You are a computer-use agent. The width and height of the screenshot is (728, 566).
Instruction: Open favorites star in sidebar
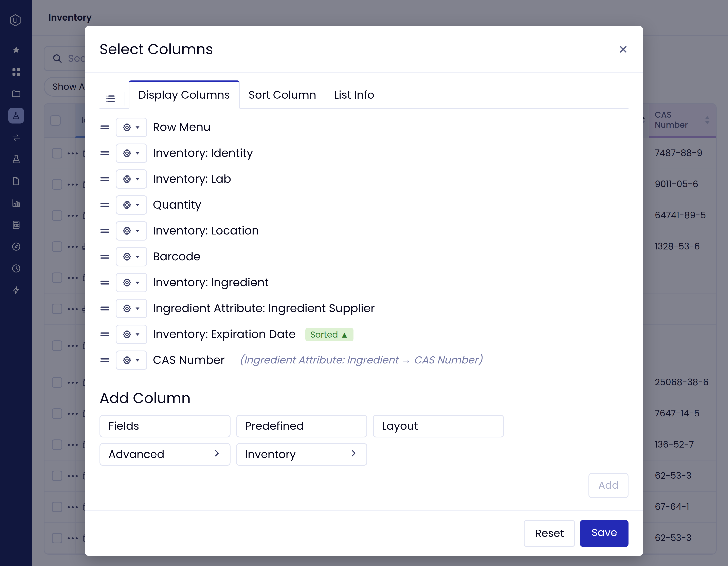16,50
